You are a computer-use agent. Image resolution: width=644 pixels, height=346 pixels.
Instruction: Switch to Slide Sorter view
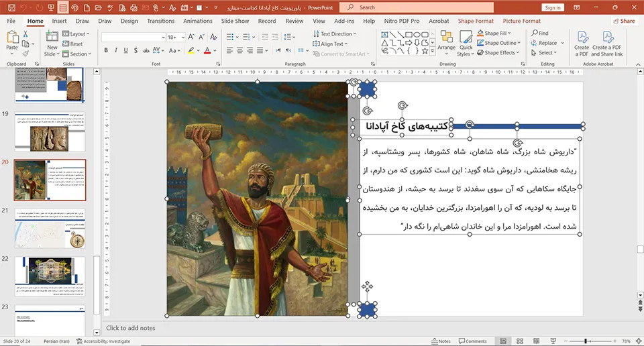point(519,341)
